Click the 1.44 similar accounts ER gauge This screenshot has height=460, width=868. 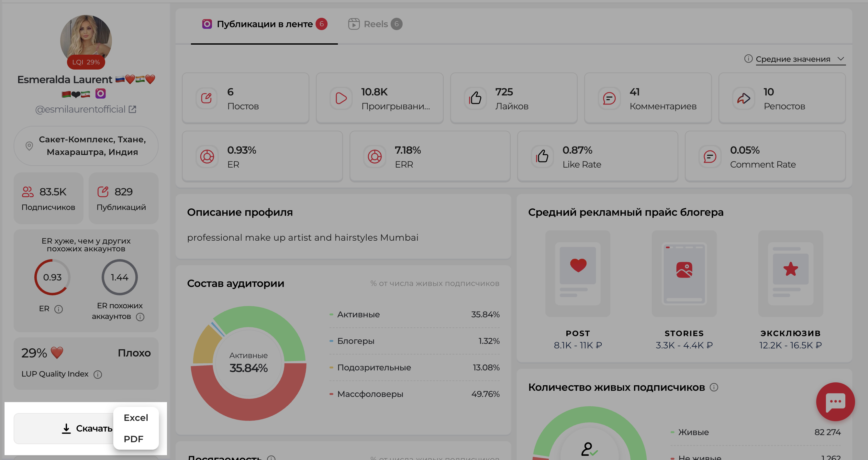[120, 277]
